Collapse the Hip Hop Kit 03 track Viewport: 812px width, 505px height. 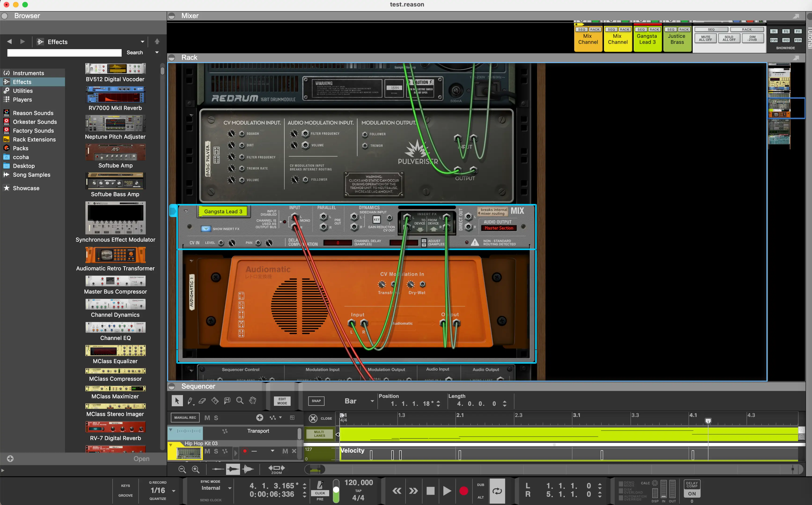pos(171,444)
